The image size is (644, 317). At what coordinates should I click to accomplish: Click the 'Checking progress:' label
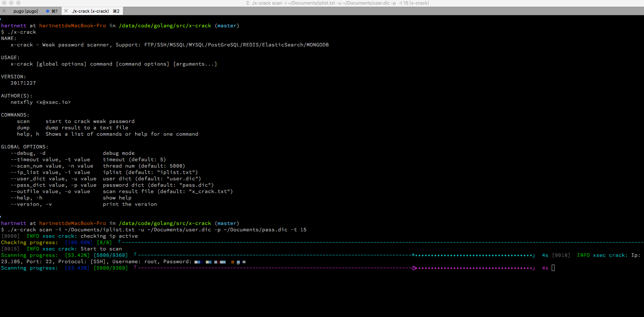click(29, 242)
